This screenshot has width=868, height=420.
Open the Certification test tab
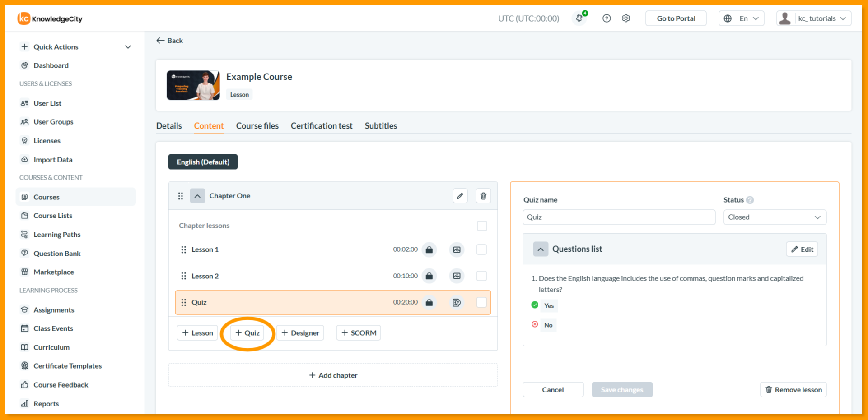[x=322, y=126]
